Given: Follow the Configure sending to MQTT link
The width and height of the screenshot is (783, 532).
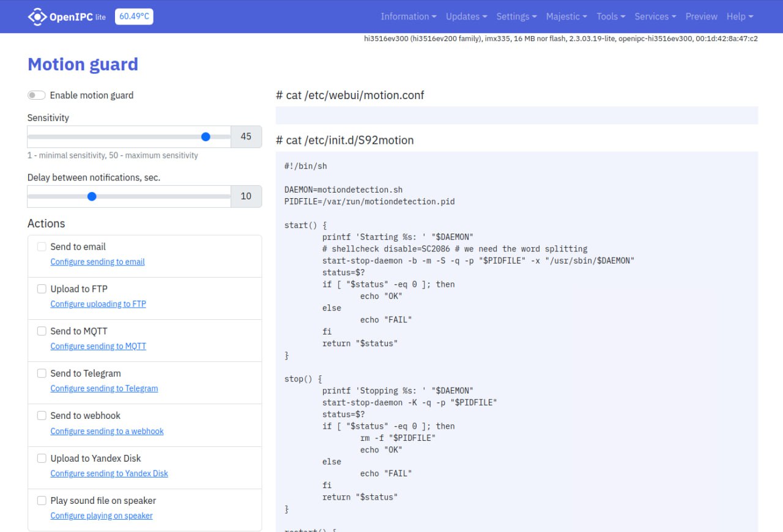Looking at the screenshot, I should pos(98,346).
